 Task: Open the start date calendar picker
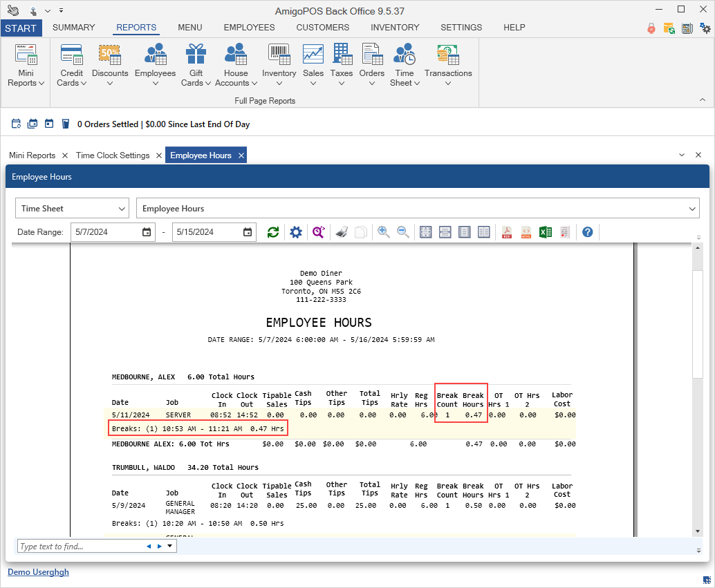tap(147, 232)
